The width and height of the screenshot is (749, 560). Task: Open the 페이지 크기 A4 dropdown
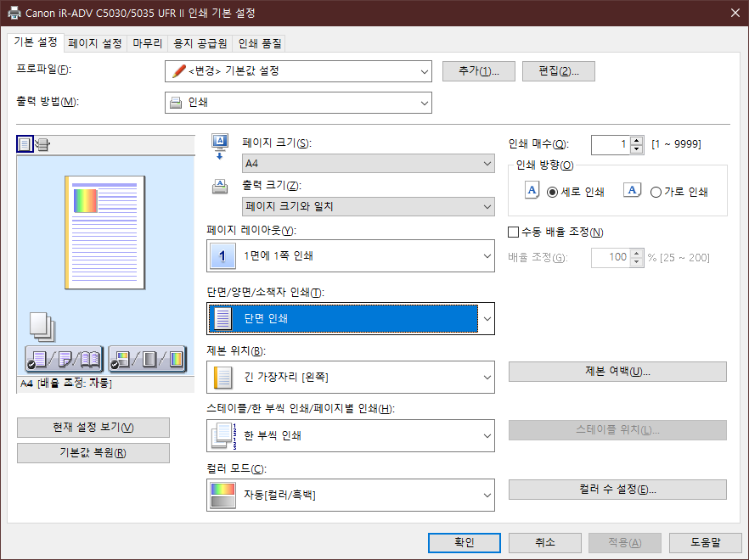[x=369, y=163]
